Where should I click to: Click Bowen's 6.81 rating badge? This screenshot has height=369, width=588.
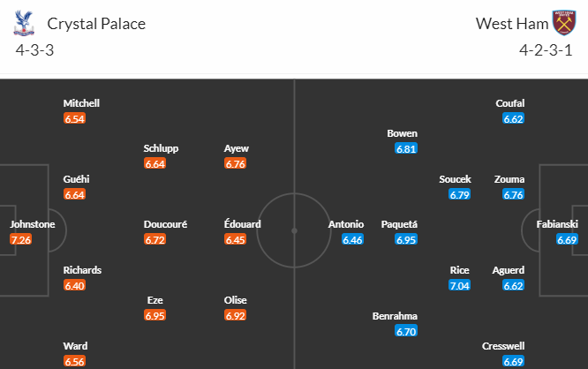[x=406, y=148]
